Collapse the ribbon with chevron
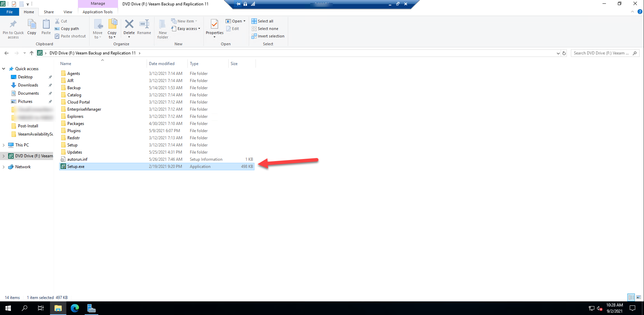 (x=632, y=12)
